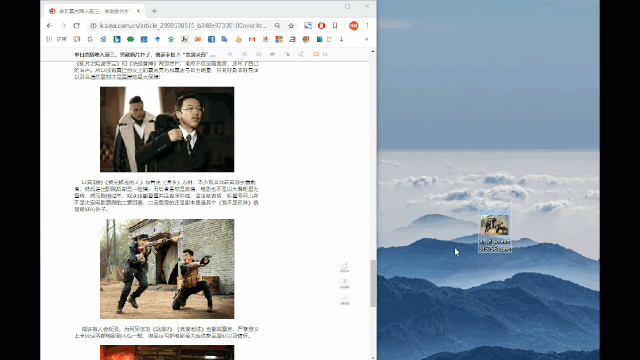Image resolution: width=640 pixels, height=360 pixels.
Task: Close the Sina article tab
Action: (138, 11)
